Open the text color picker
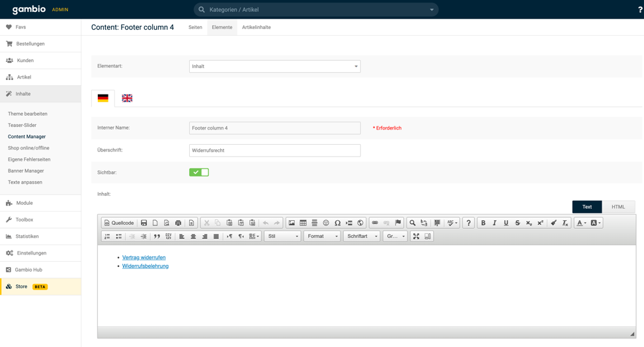 581,223
